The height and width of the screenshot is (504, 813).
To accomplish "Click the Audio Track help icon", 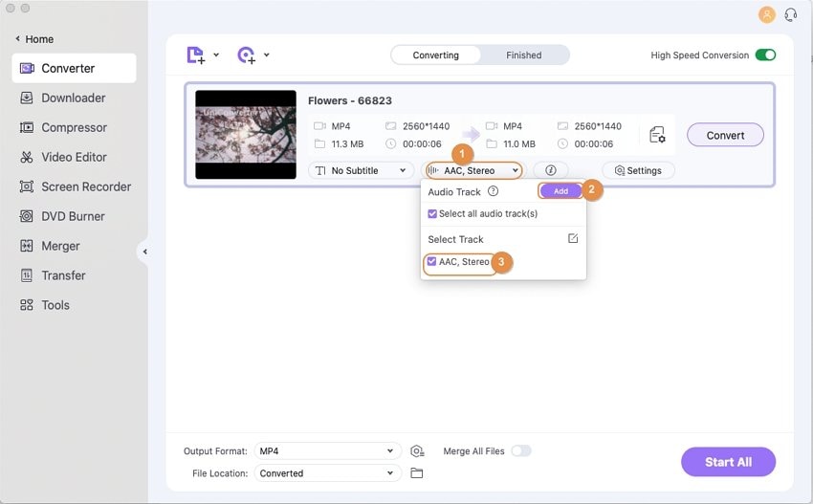I will (494, 191).
